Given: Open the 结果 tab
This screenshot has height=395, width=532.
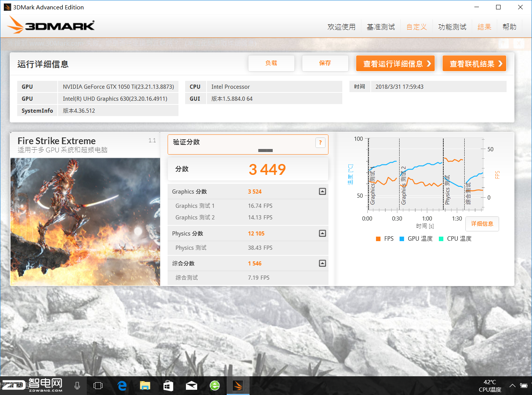Looking at the screenshot, I should [484, 27].
